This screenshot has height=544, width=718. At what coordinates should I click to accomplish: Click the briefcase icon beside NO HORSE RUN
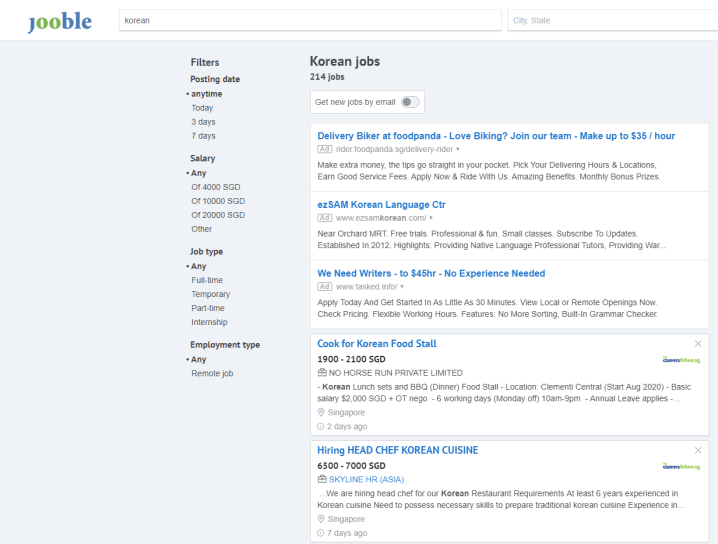tap(322, 372)
